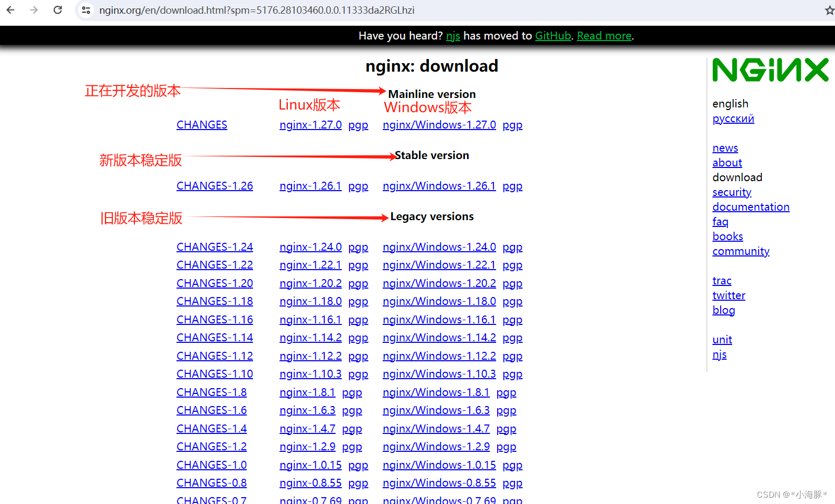This screenshot has height=504, width=835.
Task: Click the browser back arrow
Action: [11, 10]
